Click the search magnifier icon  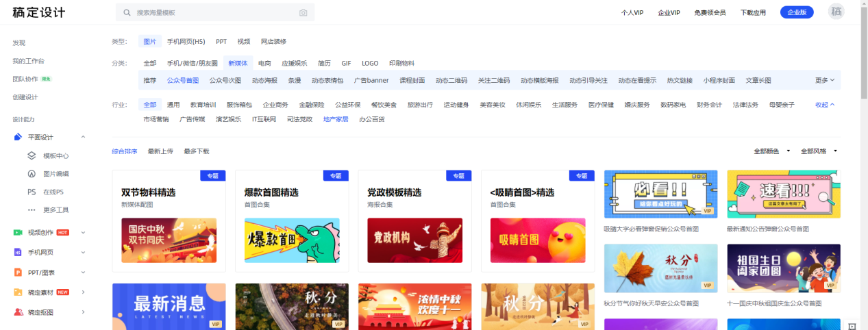click(x=127, y=12)
